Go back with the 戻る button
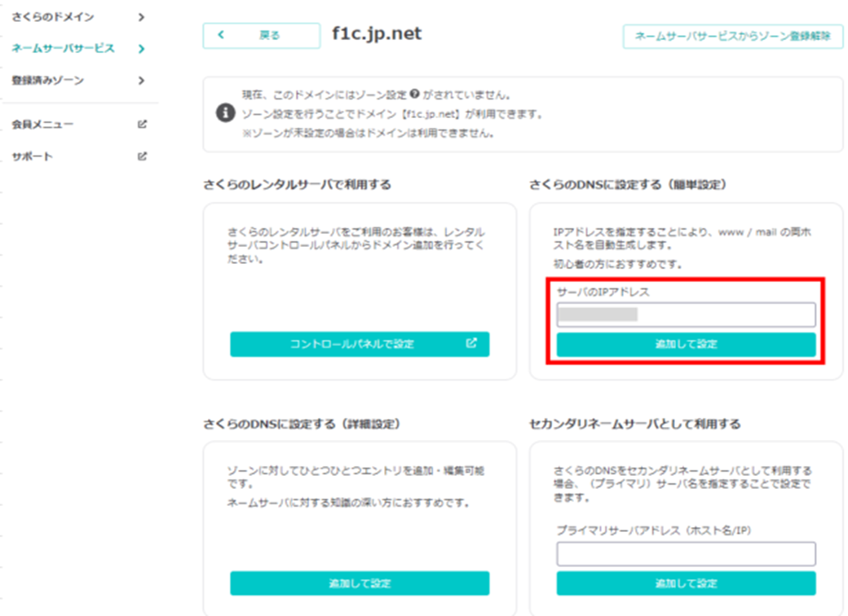The width and height of the screenshot is (848, 616). click(262, 36)
